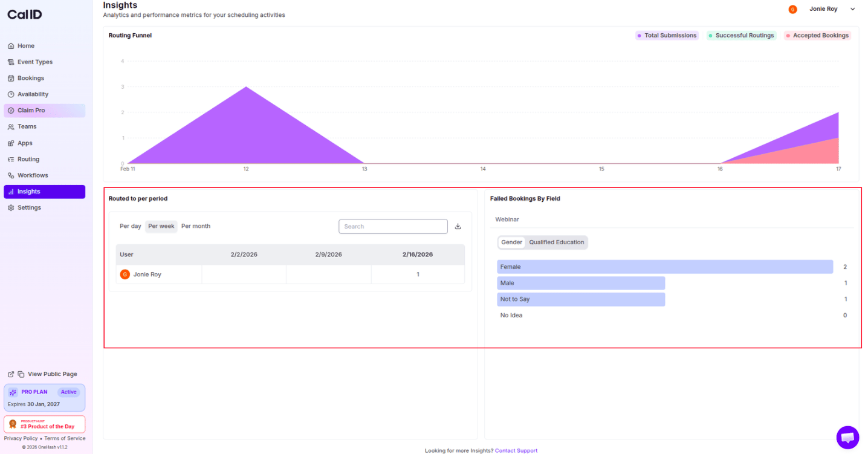This screenshot has width=868, height=454.
Task: Open the chat support bubble
Action: tap(847, 438)
